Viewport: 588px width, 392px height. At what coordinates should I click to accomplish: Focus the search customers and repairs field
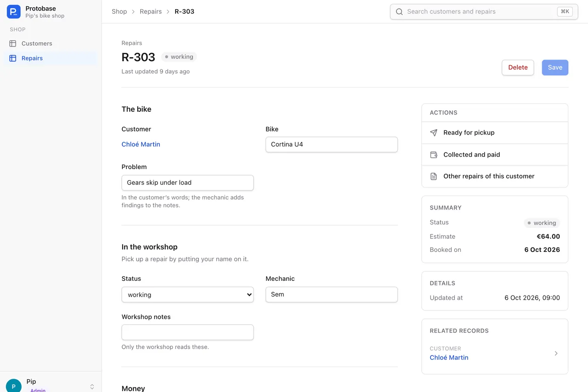pyautogui.click(x=484, y=11)
